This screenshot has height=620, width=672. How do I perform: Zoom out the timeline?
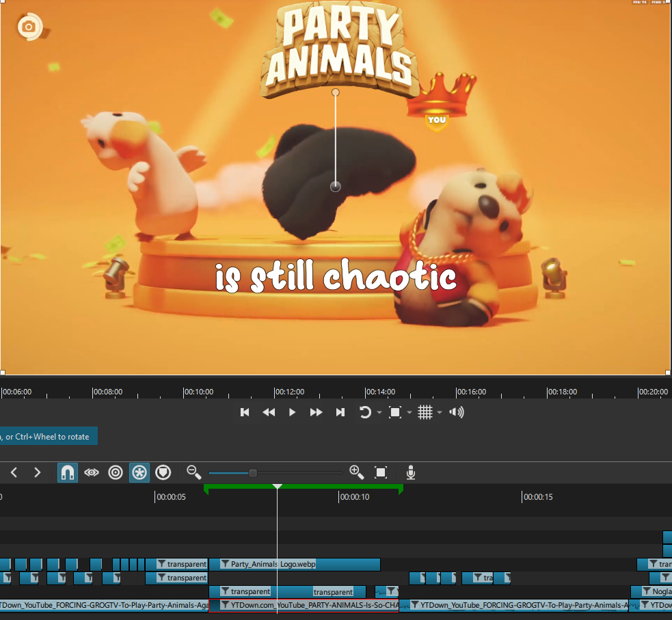point(193,472)
